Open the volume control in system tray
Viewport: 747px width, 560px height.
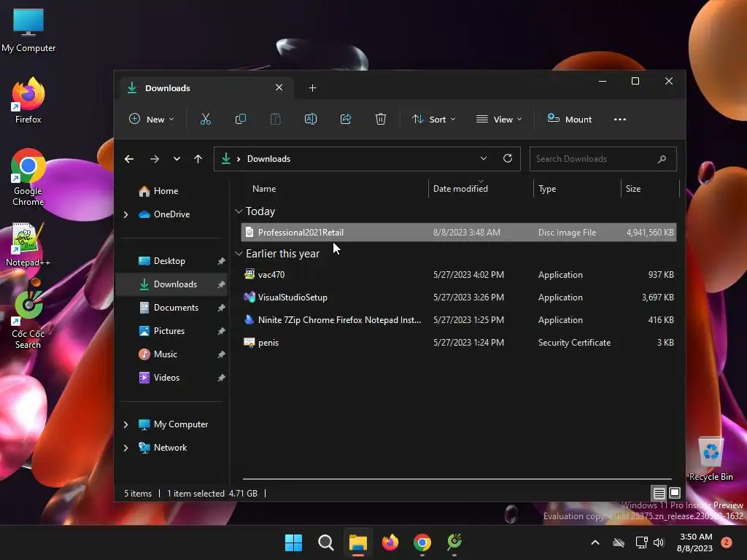click(x=659, y=542)
